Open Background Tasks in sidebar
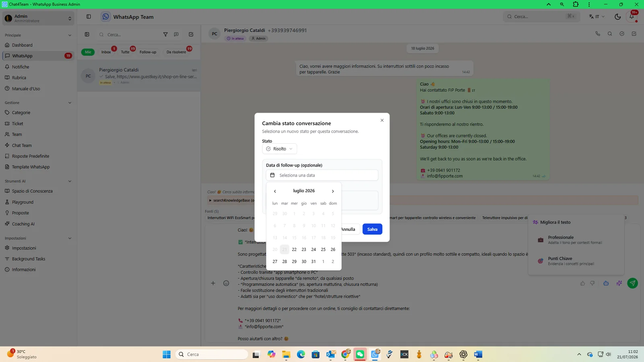 click(x=38, y=259)
